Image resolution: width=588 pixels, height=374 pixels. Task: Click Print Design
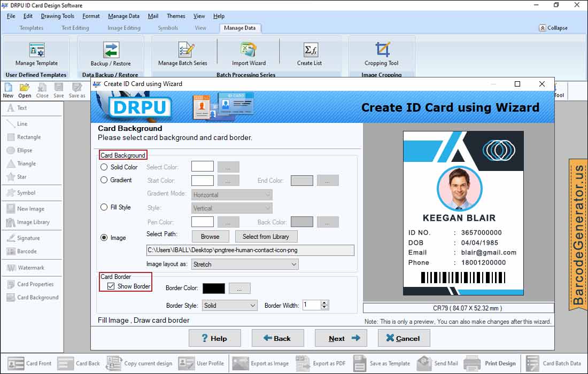click(x=490, y=363)
